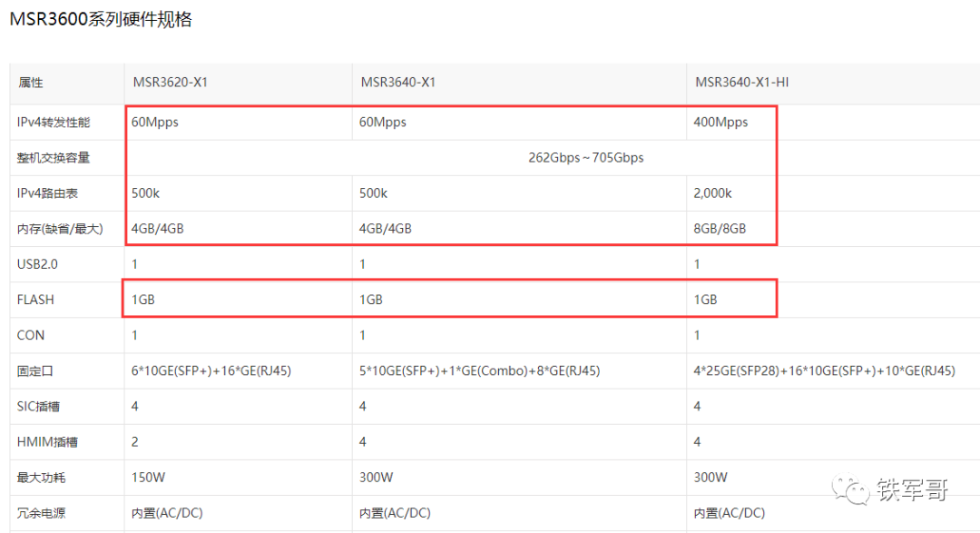
Task: Select "内置(AC/DC)" under MSR3620-X1
Action: point(167,513)
